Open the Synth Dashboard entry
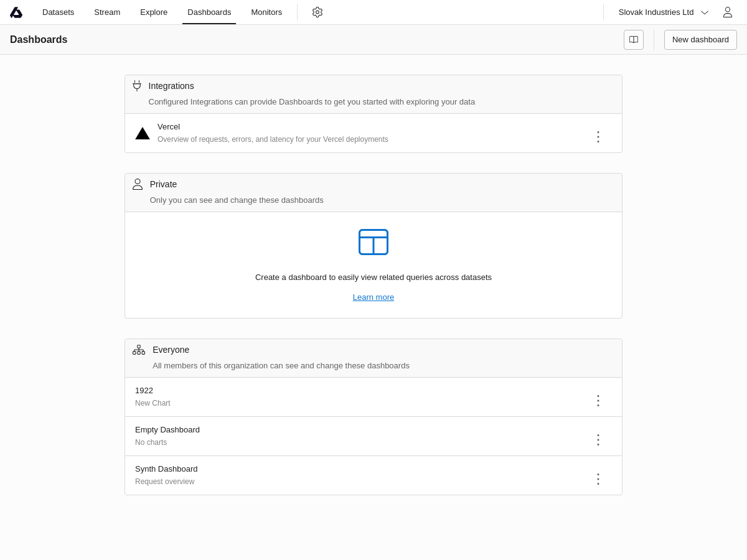 click(x=166, y=469)
